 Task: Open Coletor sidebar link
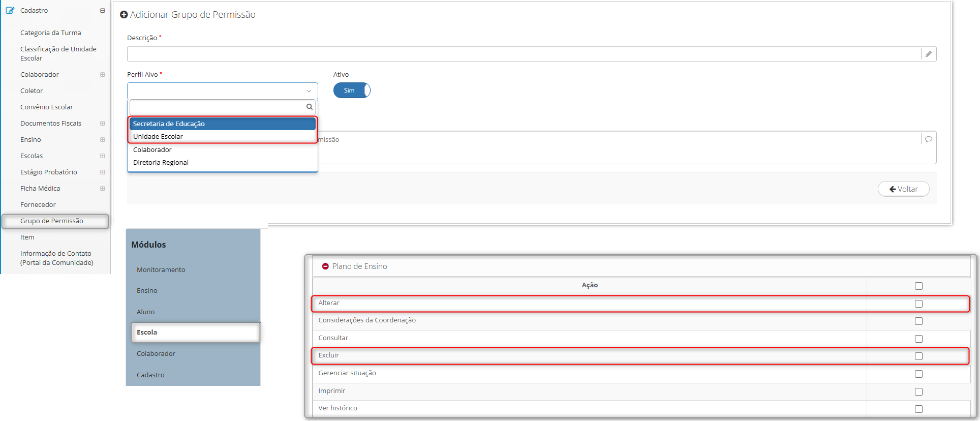(32, 91)
